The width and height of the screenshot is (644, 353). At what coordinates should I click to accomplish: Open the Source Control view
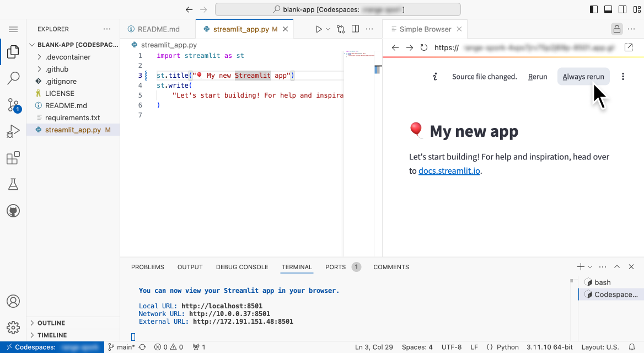pyautogui.click(x=13, y=105)
